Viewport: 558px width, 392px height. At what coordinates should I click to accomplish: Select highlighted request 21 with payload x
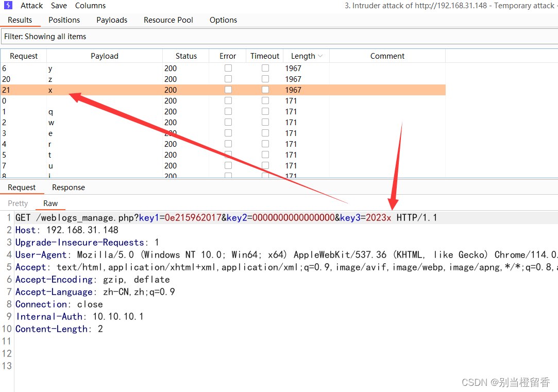223,90
